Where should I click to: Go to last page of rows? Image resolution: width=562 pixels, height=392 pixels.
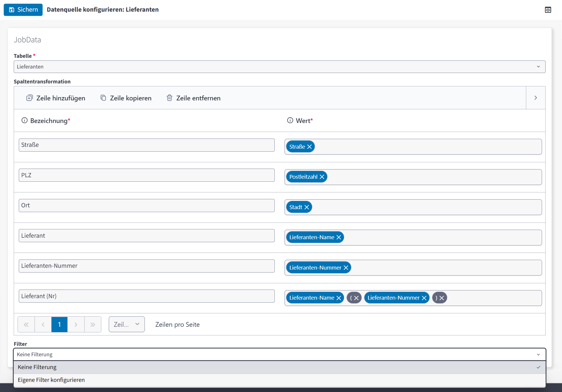pos(93,324)
